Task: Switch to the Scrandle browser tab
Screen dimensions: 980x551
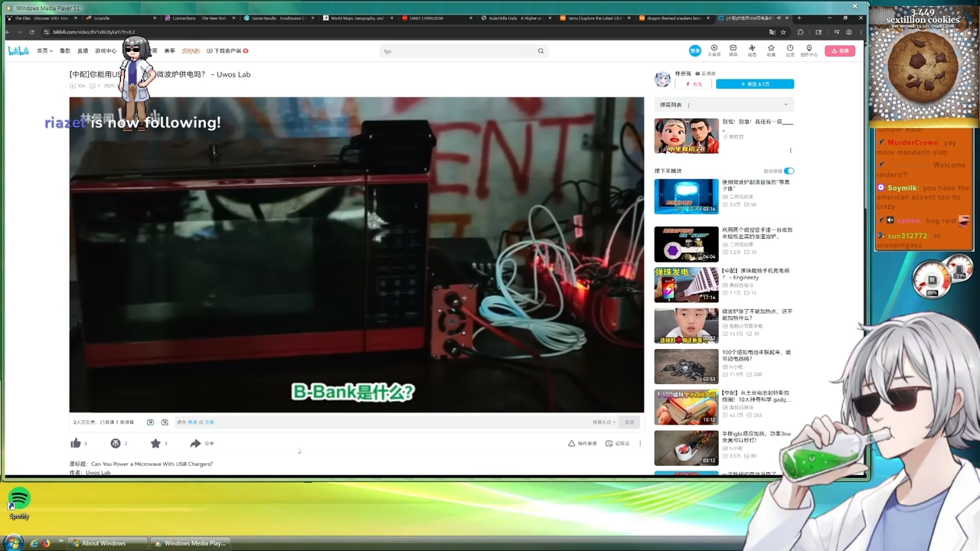Action: 119,18
